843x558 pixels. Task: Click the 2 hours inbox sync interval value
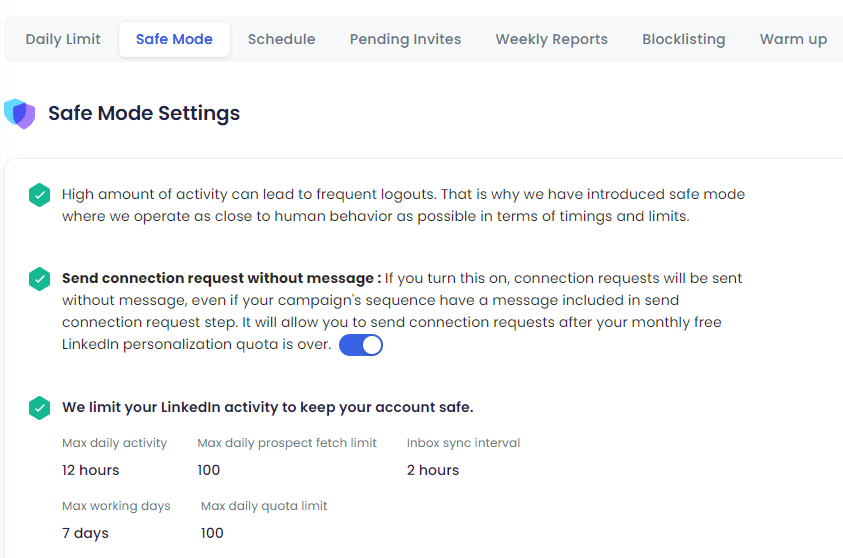(433, 470)
